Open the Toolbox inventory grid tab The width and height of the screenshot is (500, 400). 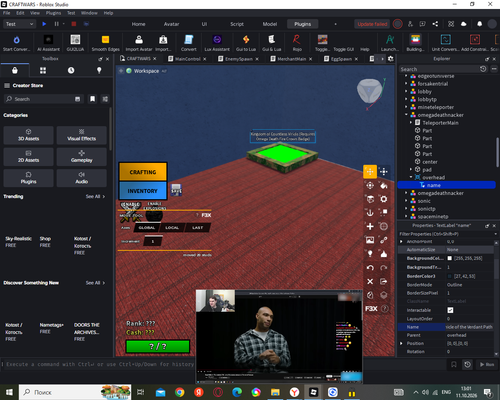[43, 70]
